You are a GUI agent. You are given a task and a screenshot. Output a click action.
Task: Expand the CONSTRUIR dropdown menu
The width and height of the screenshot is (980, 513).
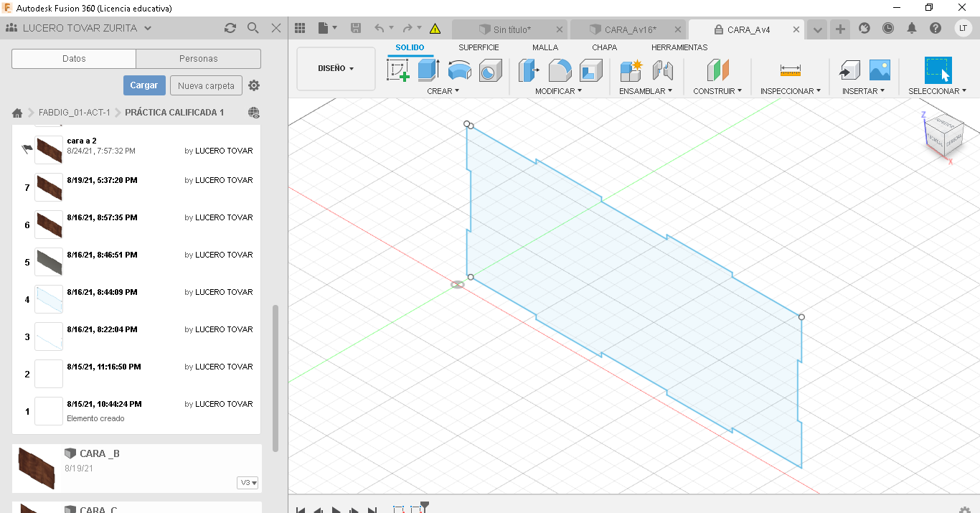(717, 91)
